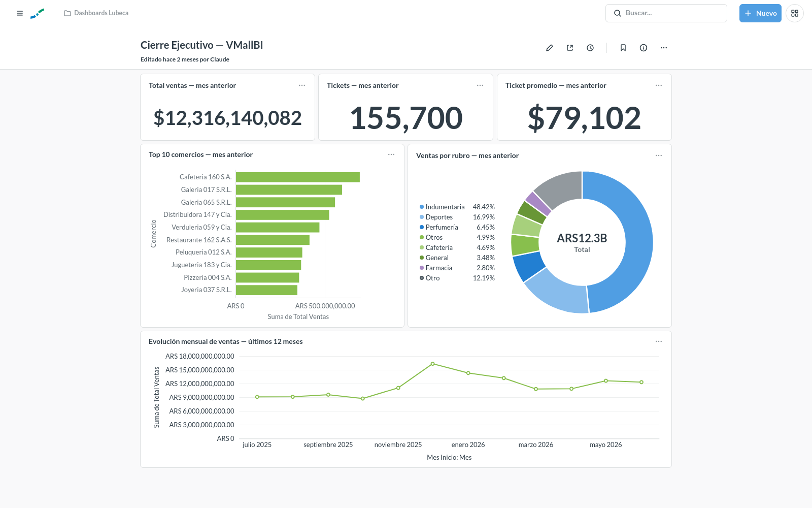Click the 155,700 tickets value
This screenshot has width=812, height=508.
click(406, 118)
